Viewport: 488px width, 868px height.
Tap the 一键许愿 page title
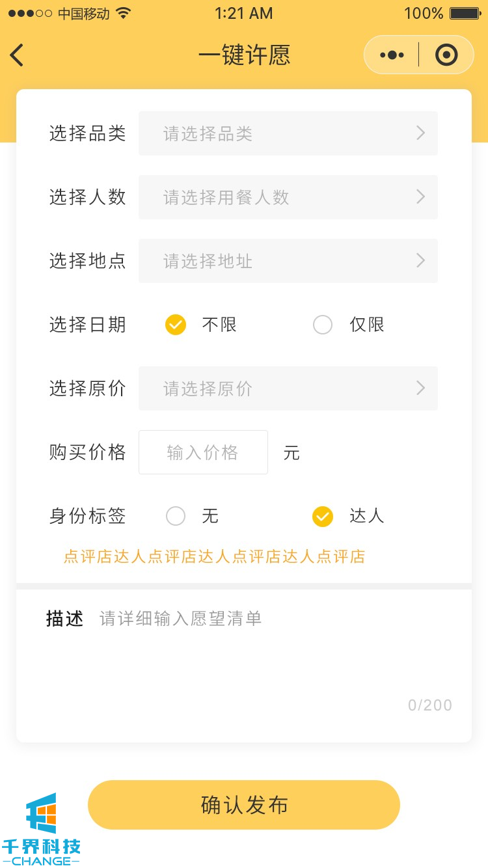pos(244,55)
